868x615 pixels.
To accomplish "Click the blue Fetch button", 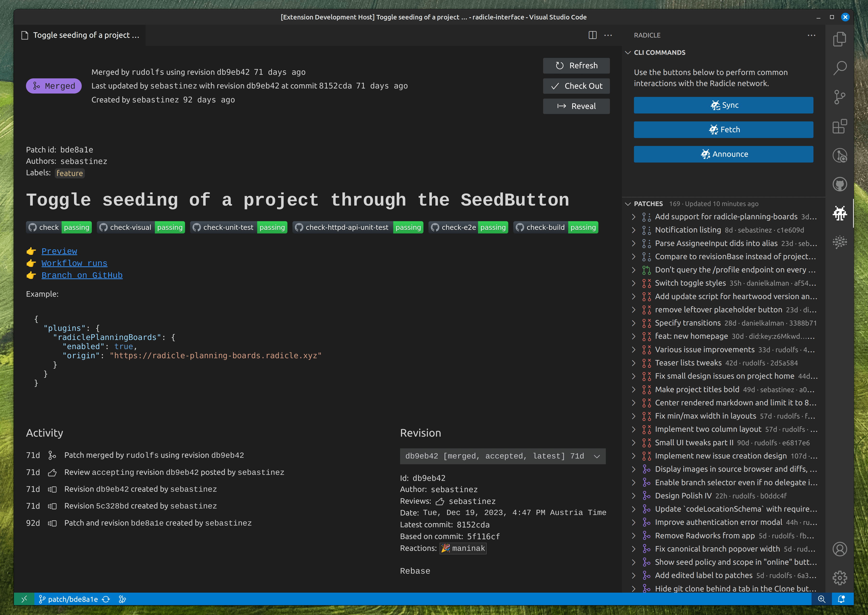I will click(x=723, y=130).
